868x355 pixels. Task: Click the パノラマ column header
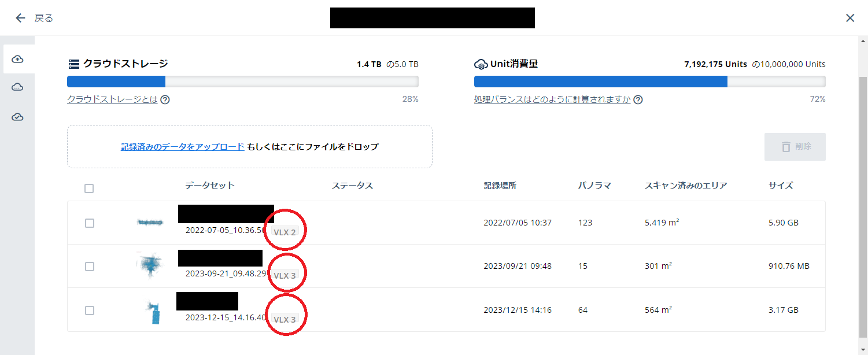(x=594, y=186)
